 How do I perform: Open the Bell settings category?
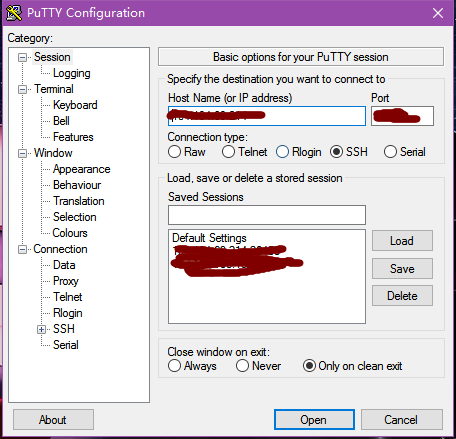coord(61,121)
